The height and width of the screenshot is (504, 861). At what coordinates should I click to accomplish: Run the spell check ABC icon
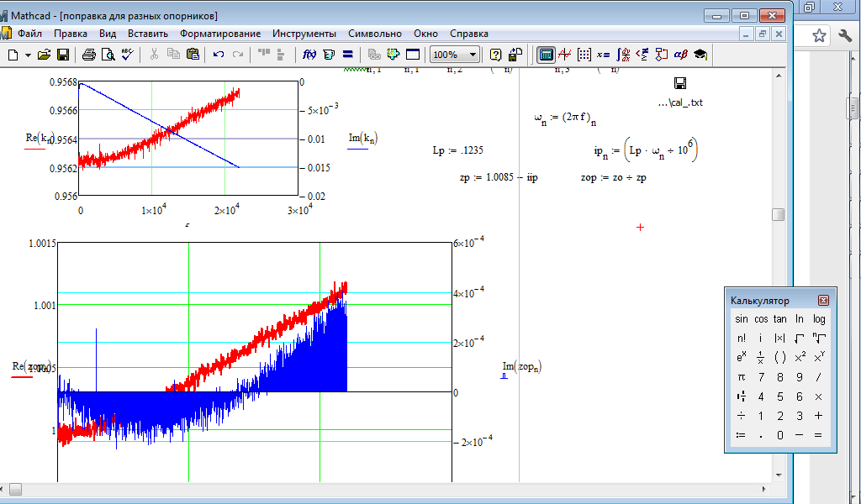[x=127, y=55]
